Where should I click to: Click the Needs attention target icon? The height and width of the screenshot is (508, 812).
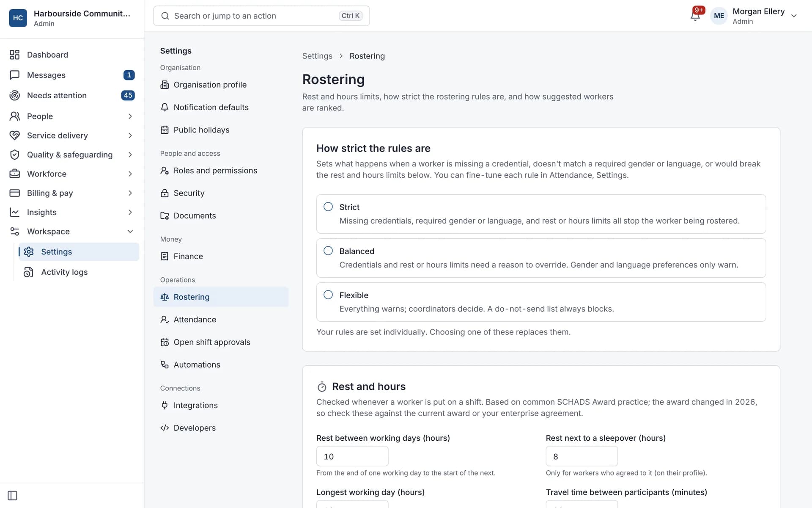pos(15,95)
